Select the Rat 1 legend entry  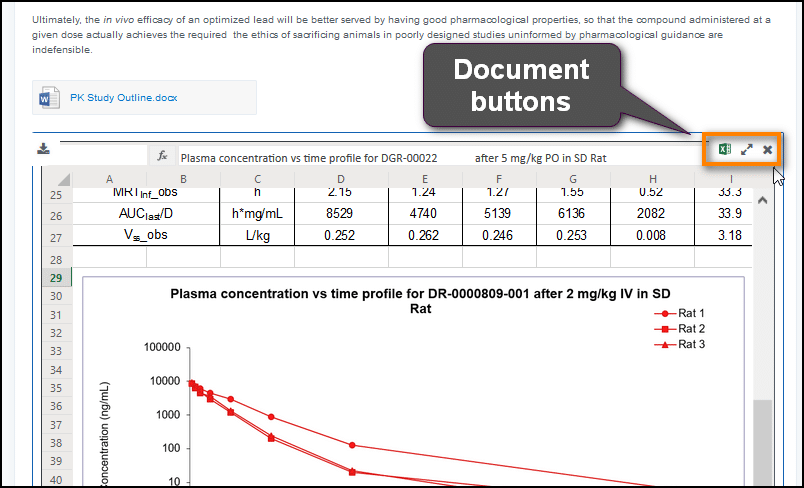(x=680, y=313)
